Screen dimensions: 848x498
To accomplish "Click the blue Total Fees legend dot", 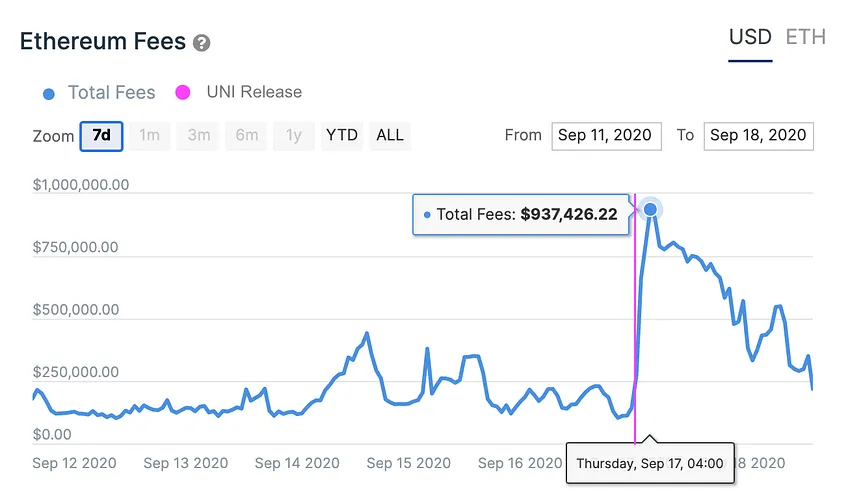I will [49, 94].
